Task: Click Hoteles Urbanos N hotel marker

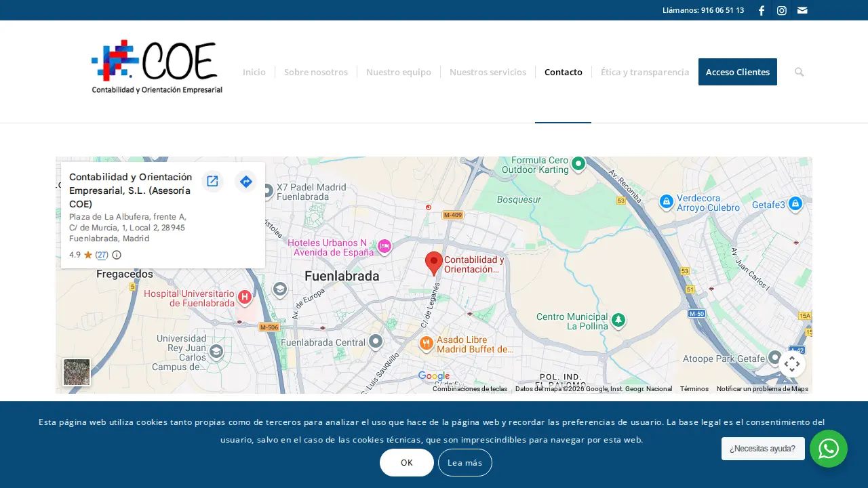Action: click(x=384, y=246)
